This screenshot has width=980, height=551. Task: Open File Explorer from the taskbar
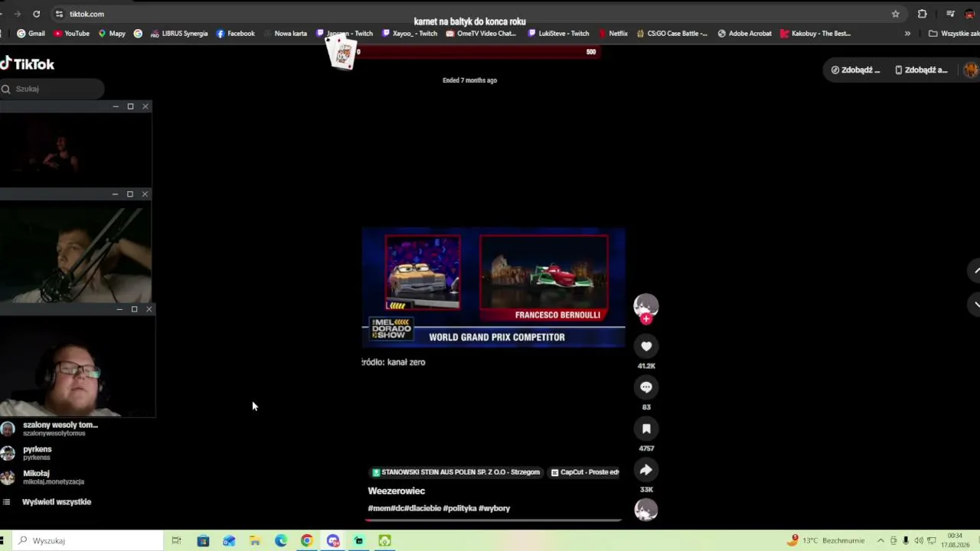[x=255, y=541]
